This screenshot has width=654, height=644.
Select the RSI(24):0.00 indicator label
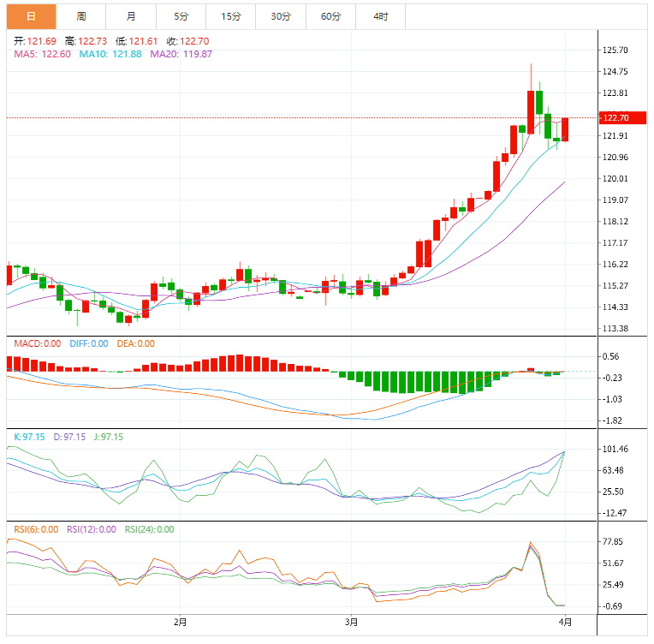[x=149, y=529]
